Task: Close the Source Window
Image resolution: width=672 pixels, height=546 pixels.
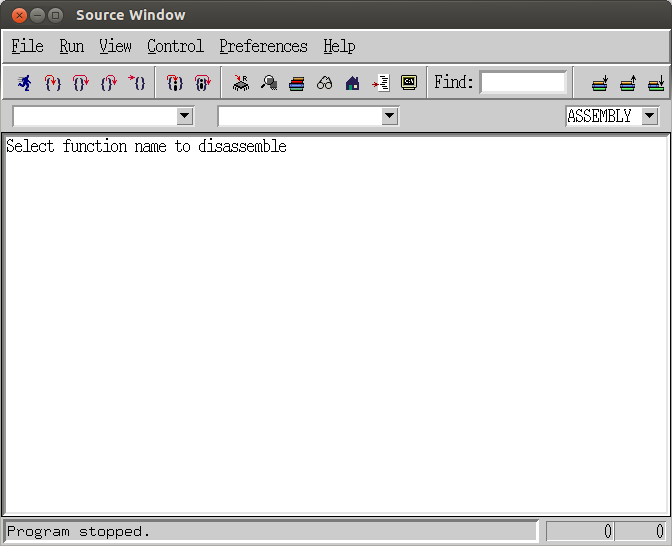Action: click(x=19, y=15)
